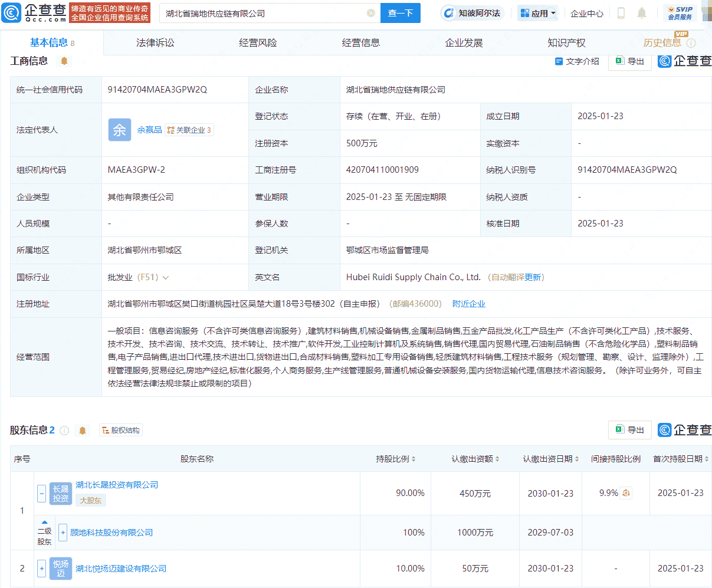Screen dimensions: 712x588
Task: Open the 股权结构 equity structure view
Action: (121, 430)
